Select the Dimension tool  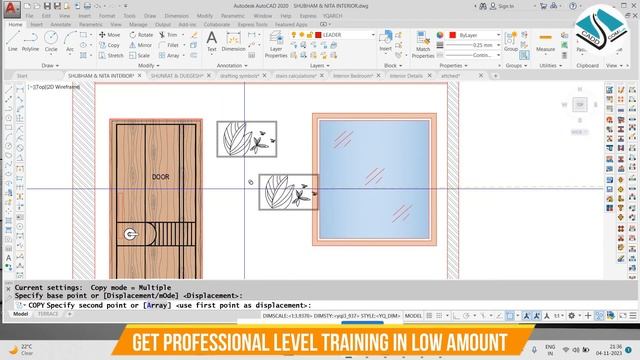click(x=233, y=41)
